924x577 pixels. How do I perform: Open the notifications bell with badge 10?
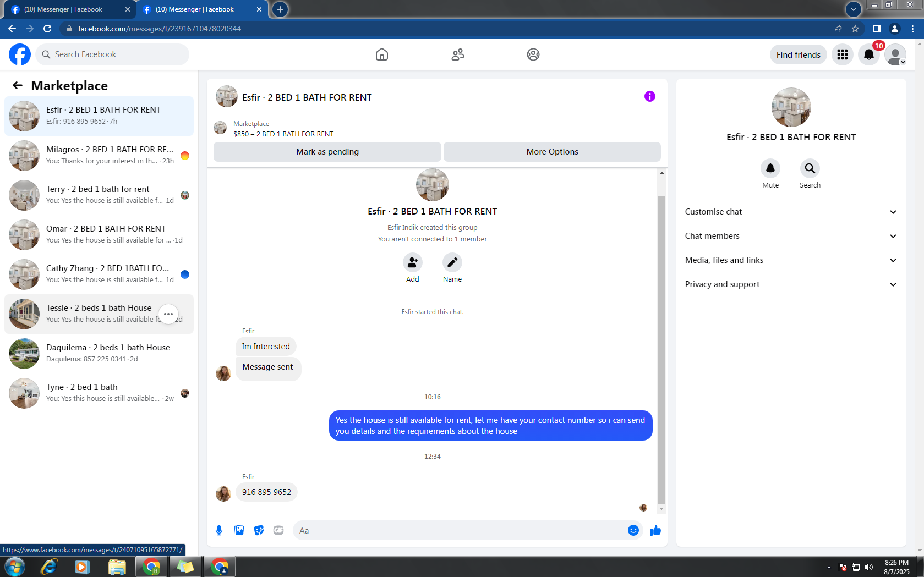869,54
